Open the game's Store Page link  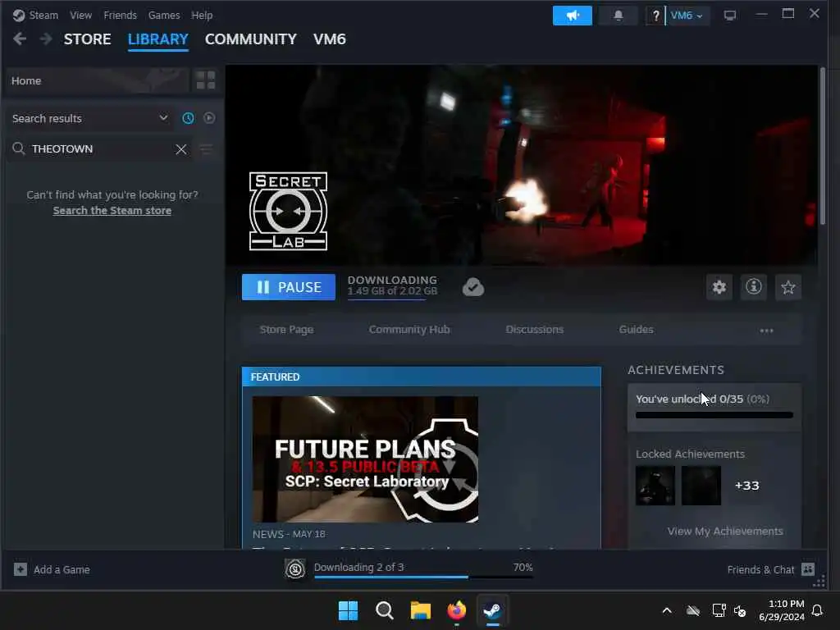coord(286,330)
